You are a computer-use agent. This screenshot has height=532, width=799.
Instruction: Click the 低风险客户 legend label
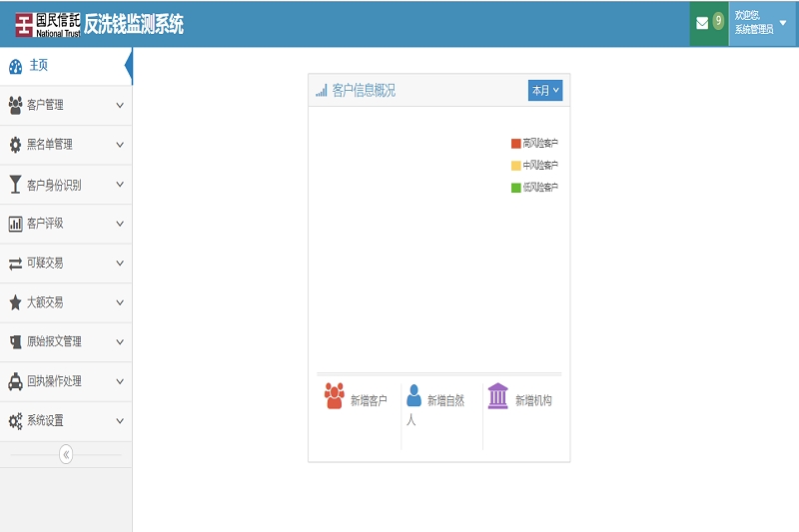pos(540,188)
